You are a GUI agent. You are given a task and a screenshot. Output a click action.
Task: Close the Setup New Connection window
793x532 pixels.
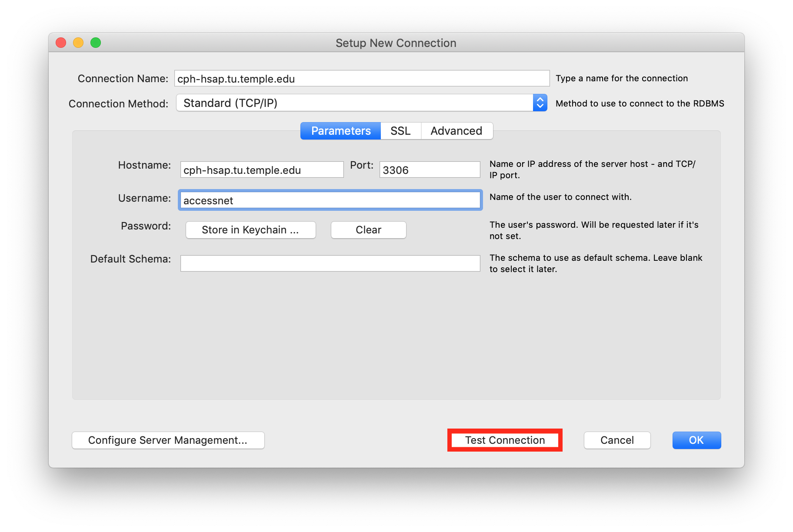pos(61,43)
